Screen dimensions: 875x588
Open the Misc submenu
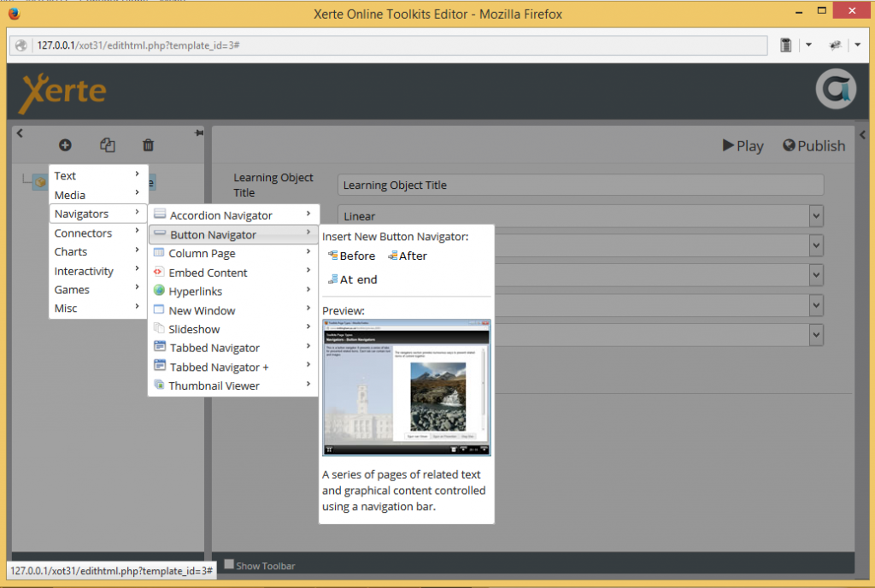coord(97,308)
